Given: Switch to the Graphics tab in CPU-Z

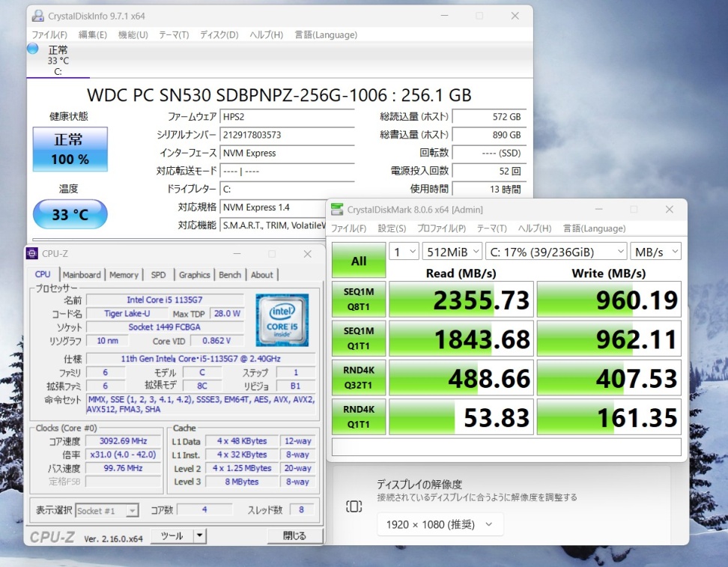Looking at the screenshot, I should click(195, 275).
